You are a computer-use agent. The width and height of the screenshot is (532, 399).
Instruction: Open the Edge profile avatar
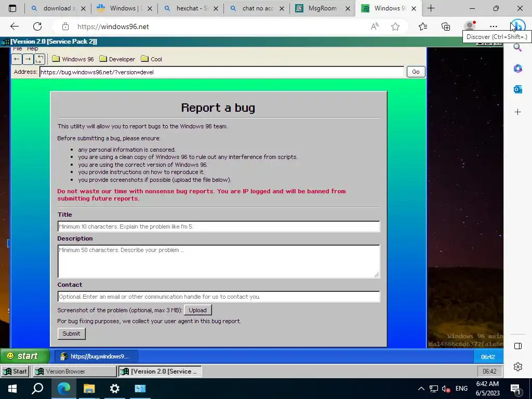pos(470,26)
